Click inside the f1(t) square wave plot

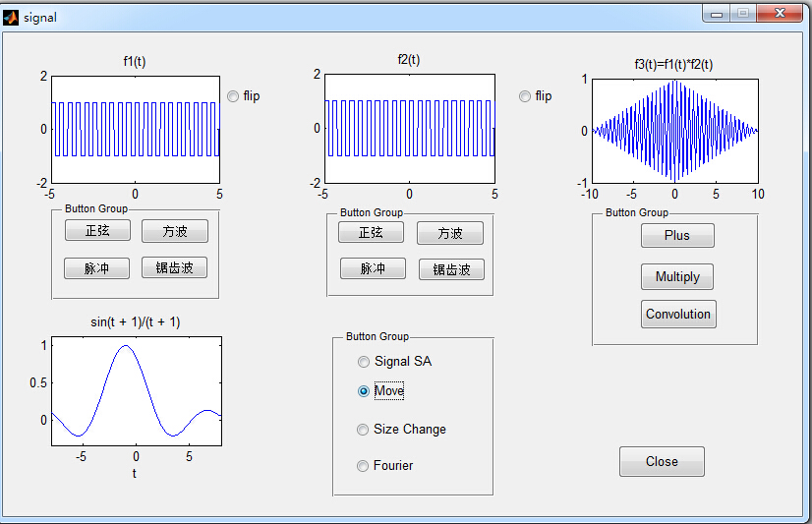pyautogui.click(x=136, y=130)
